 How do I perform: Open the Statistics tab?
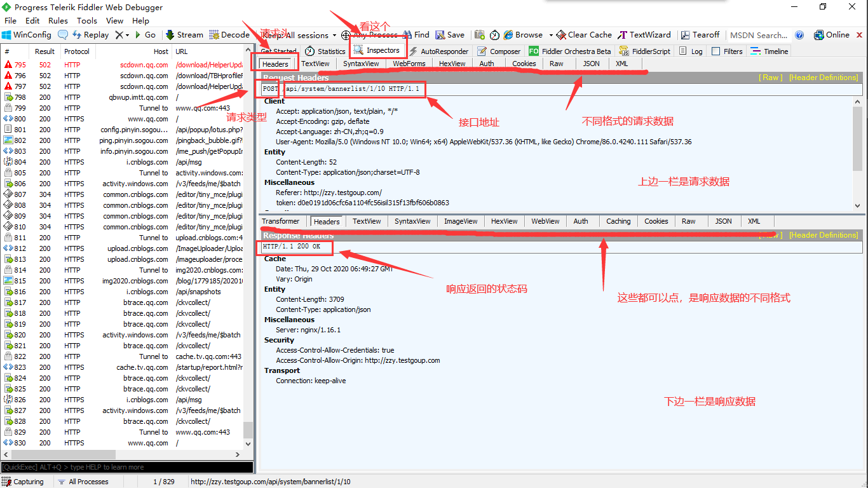pos(325,51)
